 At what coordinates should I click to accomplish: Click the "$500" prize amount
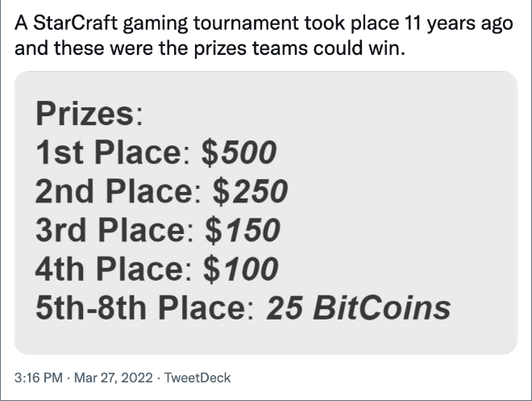click(238, 152)
